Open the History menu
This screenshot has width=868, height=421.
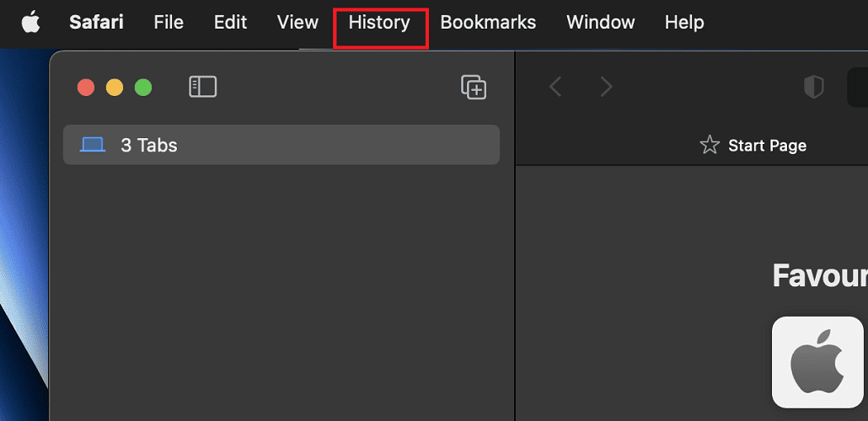point(379,23)
